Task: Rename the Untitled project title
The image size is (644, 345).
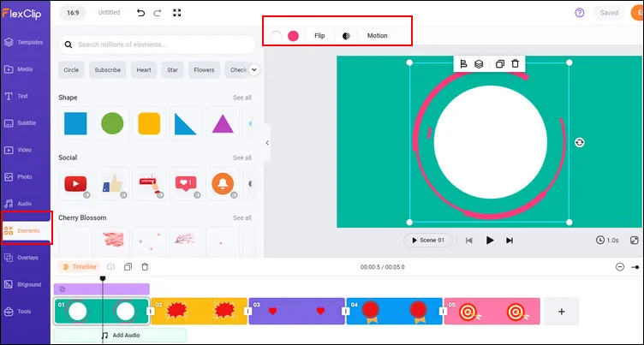Action: click(109, 13)
